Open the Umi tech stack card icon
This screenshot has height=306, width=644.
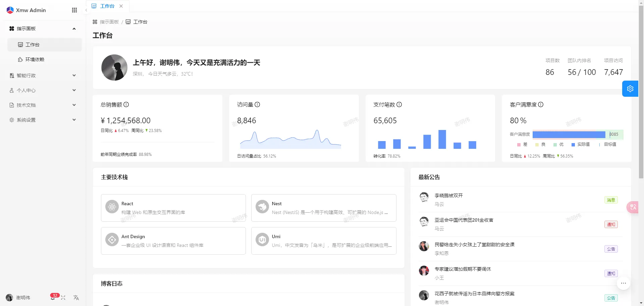point(262,240)
